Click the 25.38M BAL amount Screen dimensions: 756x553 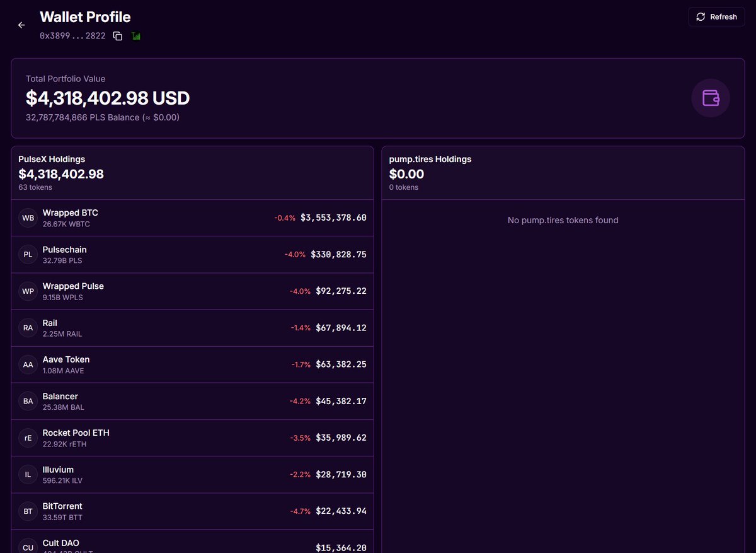[x=63, y=407]
